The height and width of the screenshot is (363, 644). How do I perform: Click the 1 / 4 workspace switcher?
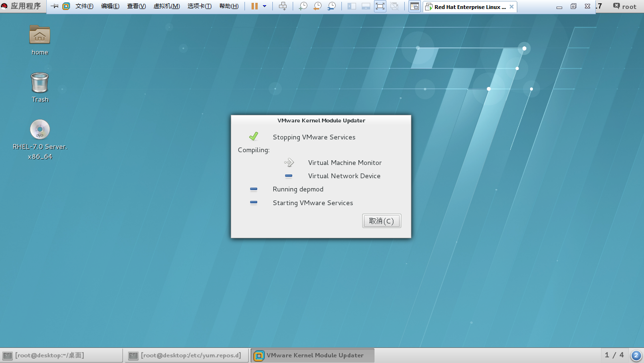614,355
